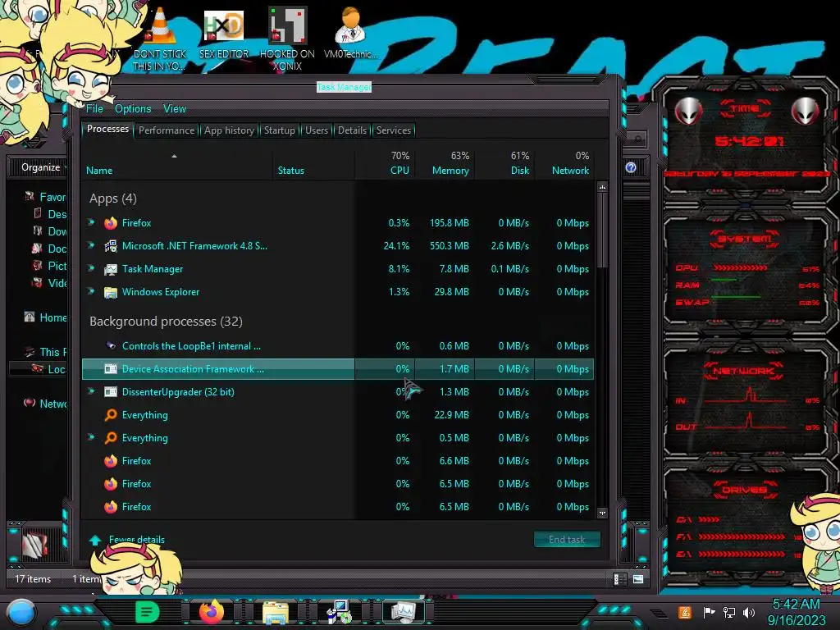Screen dimensions: 840x630
Task: Switch to the Users tab
Action: pyautogui.click(x=317, y=130)
